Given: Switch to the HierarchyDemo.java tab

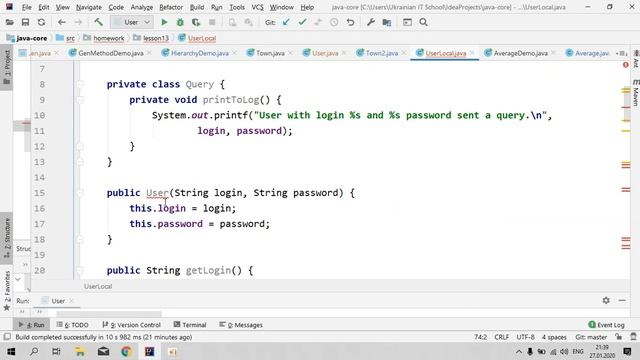Looking at the screenshot, I should (x=200, y=53).
